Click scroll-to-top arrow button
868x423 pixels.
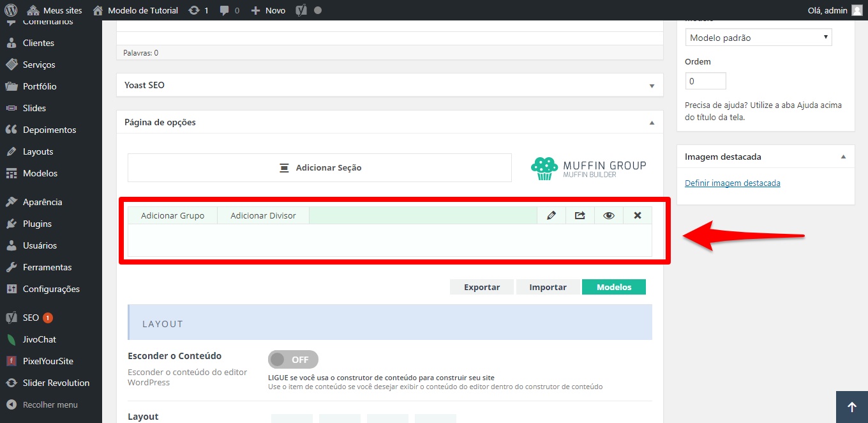[x=851, y=407]
